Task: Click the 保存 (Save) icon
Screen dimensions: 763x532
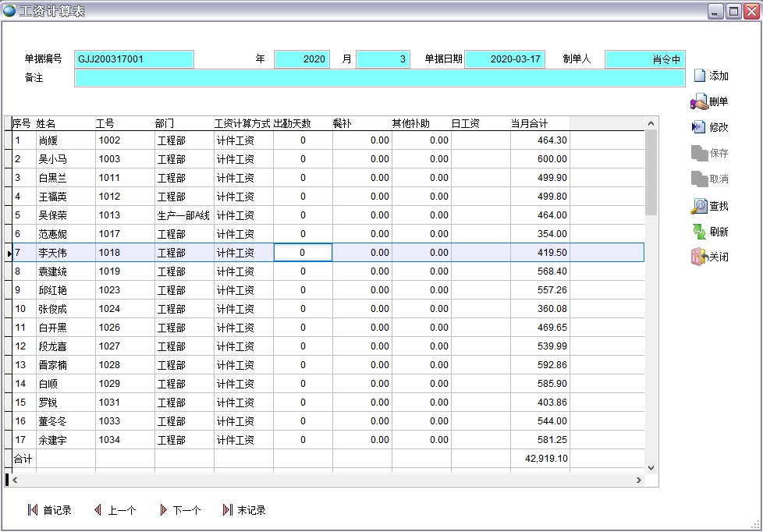Action: tap(712, 153)
